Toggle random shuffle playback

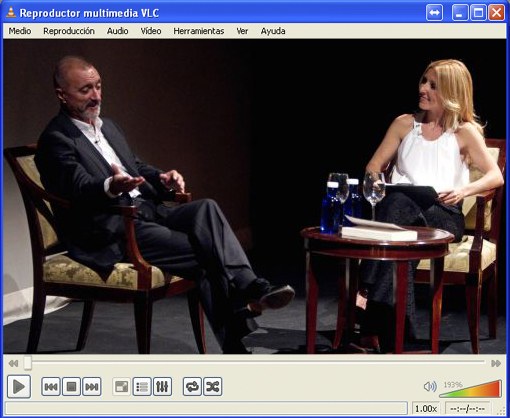[213, 387]
